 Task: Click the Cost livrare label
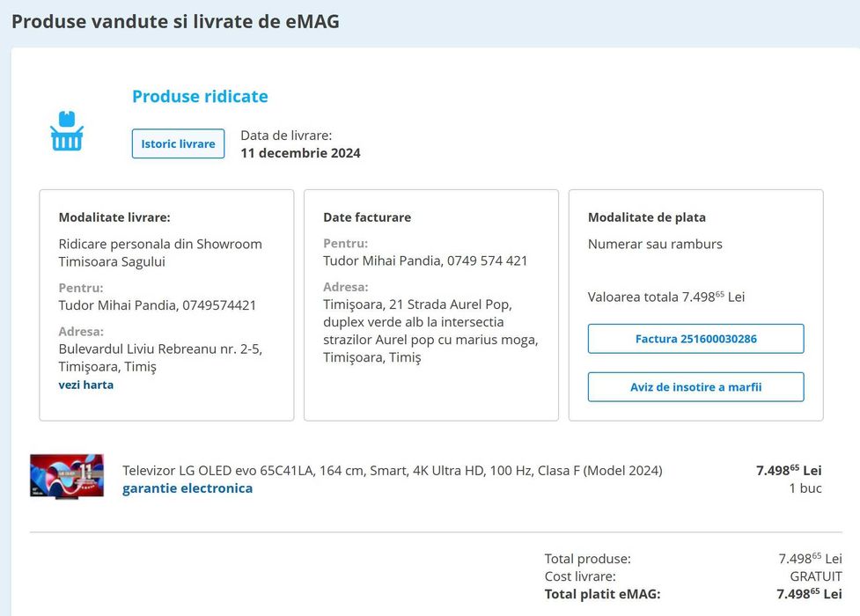[x=580, y=576]
